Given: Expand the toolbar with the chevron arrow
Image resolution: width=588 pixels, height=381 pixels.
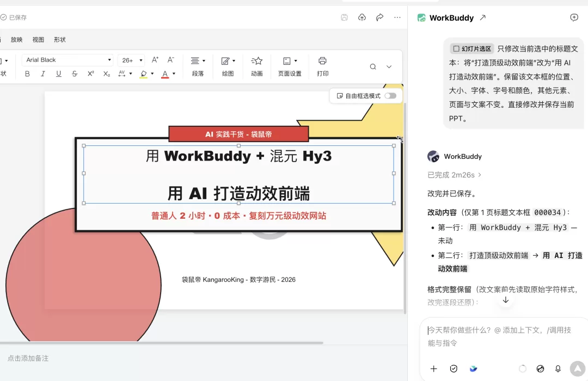Looking at the screenshot, I should (389, 67).
